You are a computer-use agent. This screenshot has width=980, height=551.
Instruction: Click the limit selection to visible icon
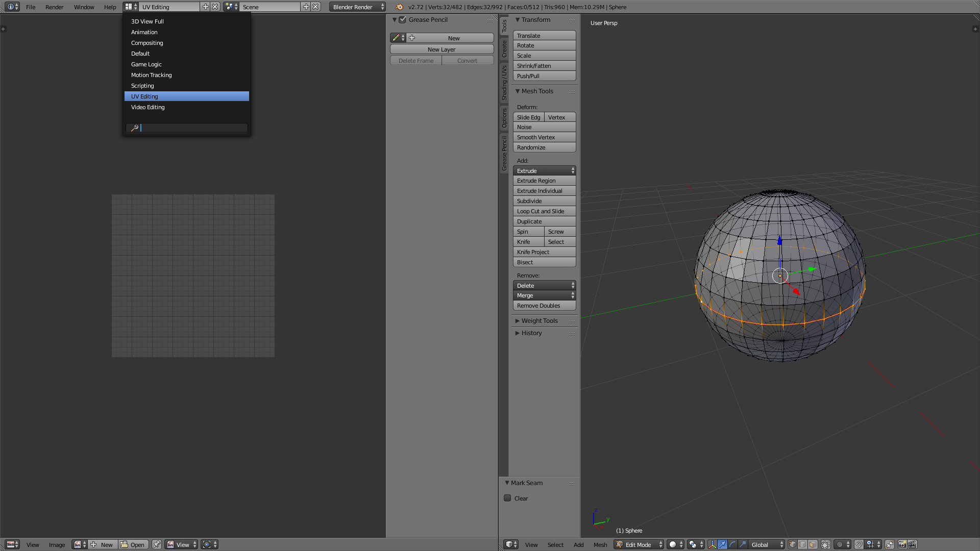[x=825, y=544]
